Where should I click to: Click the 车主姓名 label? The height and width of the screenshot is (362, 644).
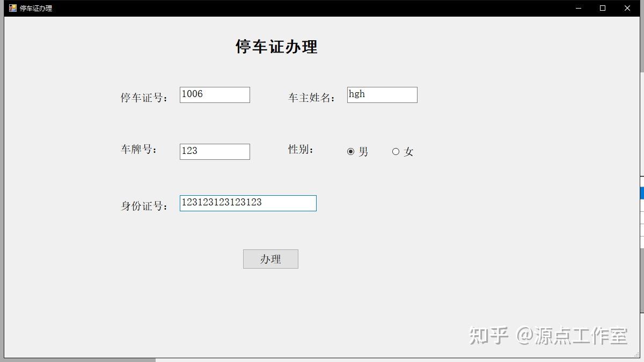click(312, 98)
